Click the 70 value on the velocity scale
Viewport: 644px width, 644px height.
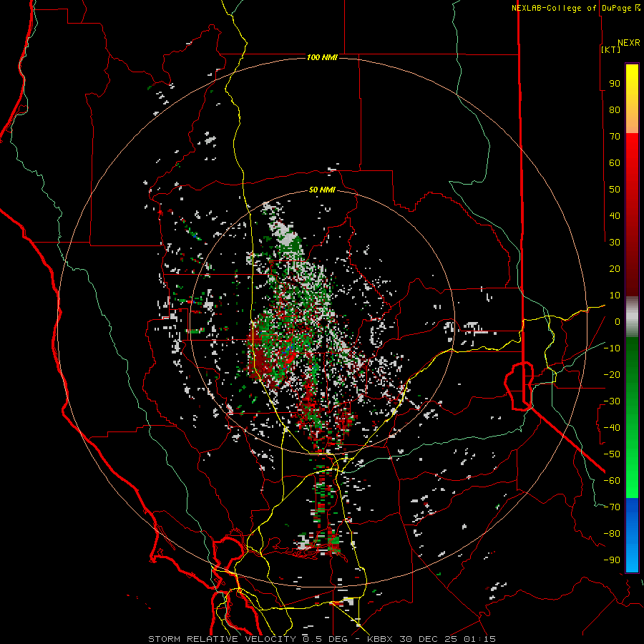[x=615, y=137]
